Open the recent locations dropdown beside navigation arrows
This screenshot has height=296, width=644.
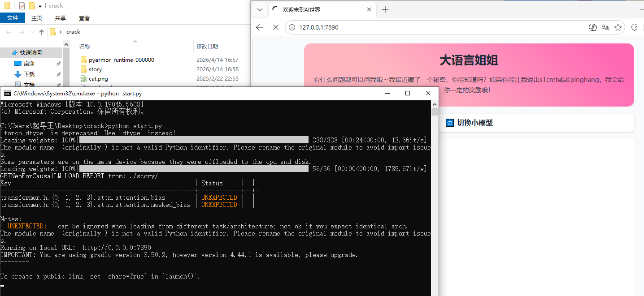coord(31,31)
